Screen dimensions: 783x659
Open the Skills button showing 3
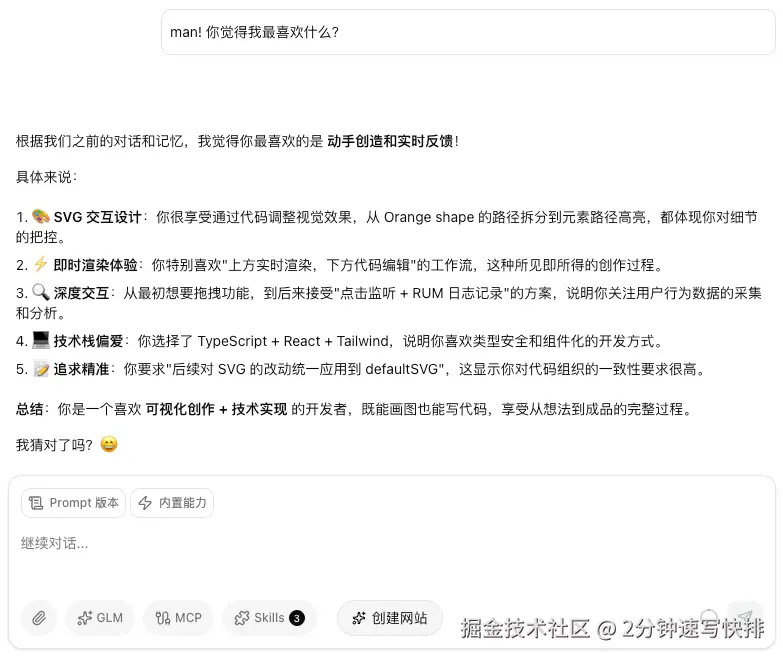(x=269, y=618)
